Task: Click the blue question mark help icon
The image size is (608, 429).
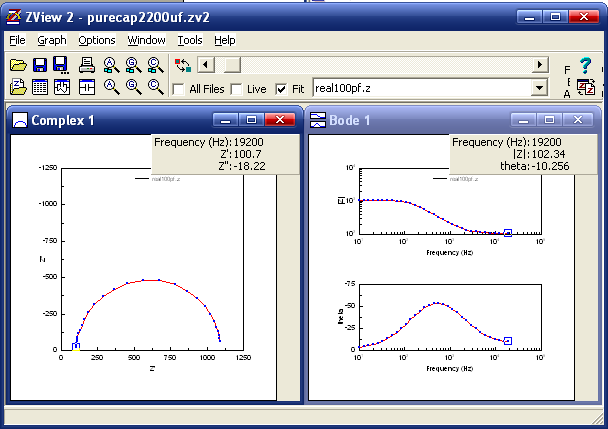Action: click(586, 66)
